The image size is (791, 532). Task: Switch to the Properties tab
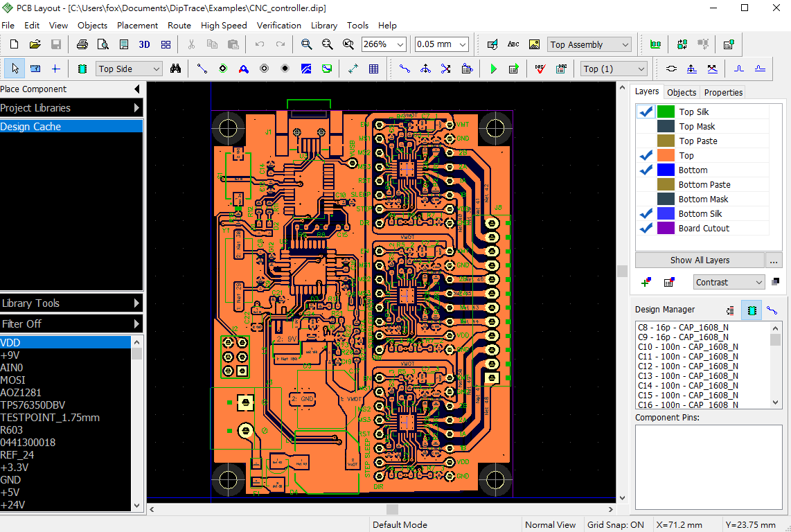723,92
